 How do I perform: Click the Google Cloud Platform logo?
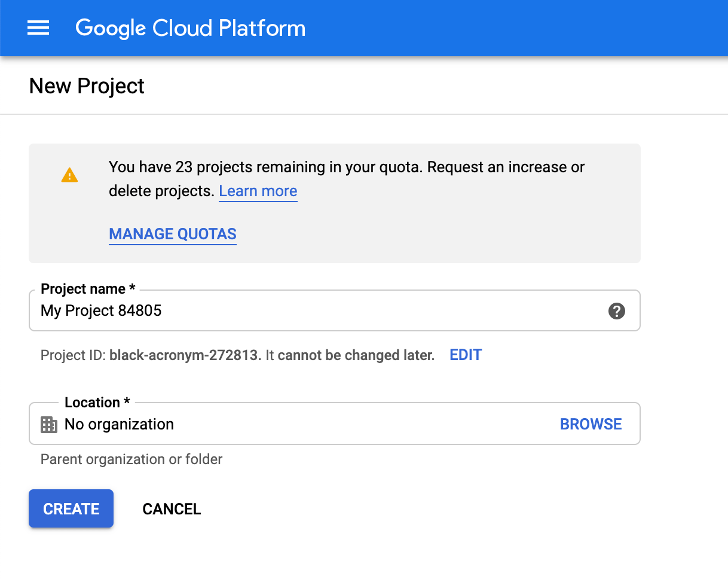point(190,28)
